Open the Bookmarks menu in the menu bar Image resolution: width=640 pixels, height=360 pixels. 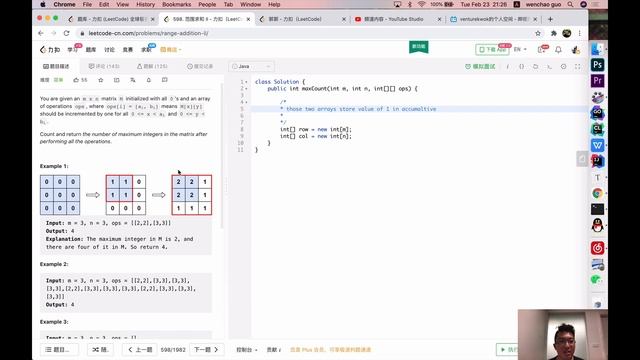pos(176,4)
